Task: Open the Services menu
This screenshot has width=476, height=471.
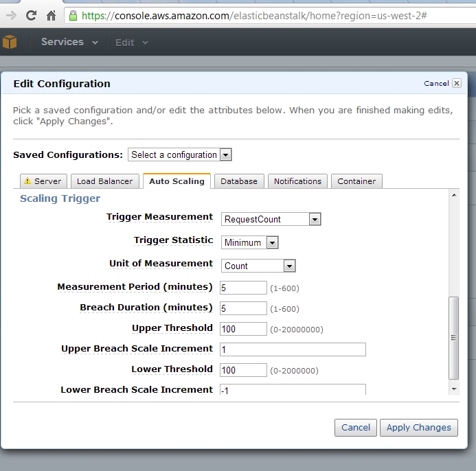Action: pos(69,42)
